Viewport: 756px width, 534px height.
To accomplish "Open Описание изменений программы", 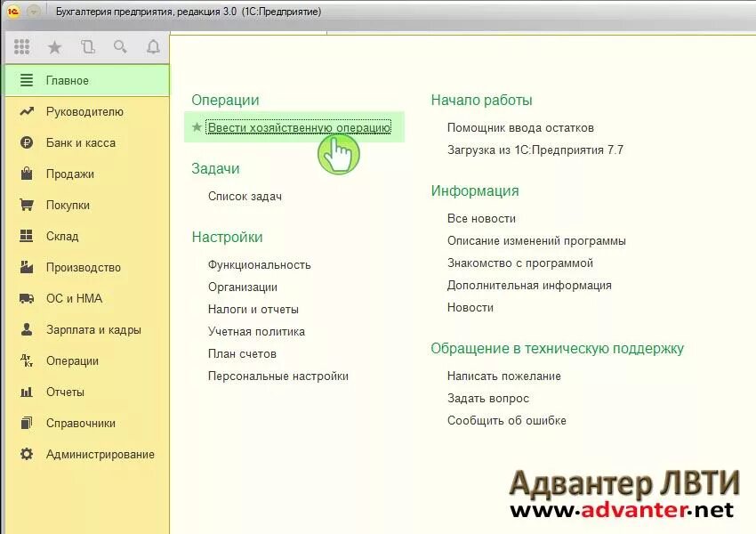I will 536,240.
